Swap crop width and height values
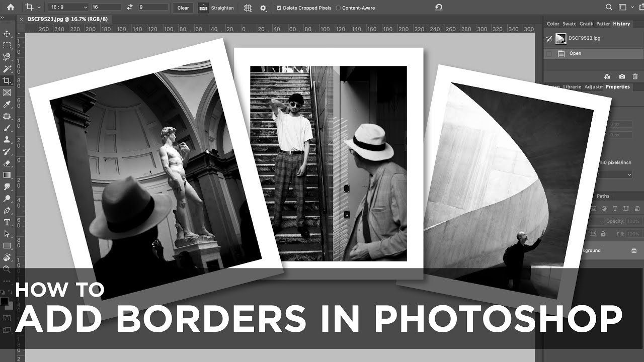Image resolution: width=644 pixels, height=362 pixels. (129, 8)
